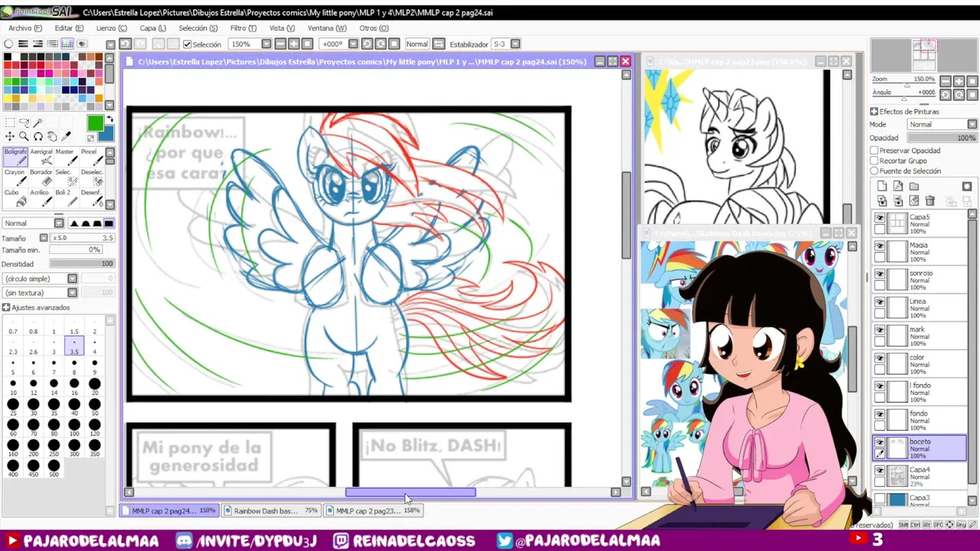Viewport: 980px width, 551px height.
Task: Open the brush blend mode Normal dropdown
Action: pyautogui.click(x=58, y=223)
